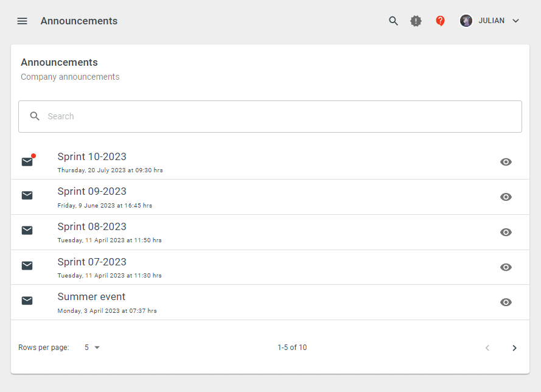Click Julian's profile avatar

pos(466,21)
